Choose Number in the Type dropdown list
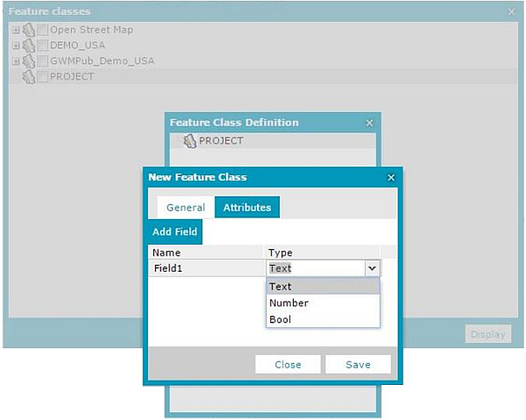This screenshot has width=526, height=420. tap(323, 303)
